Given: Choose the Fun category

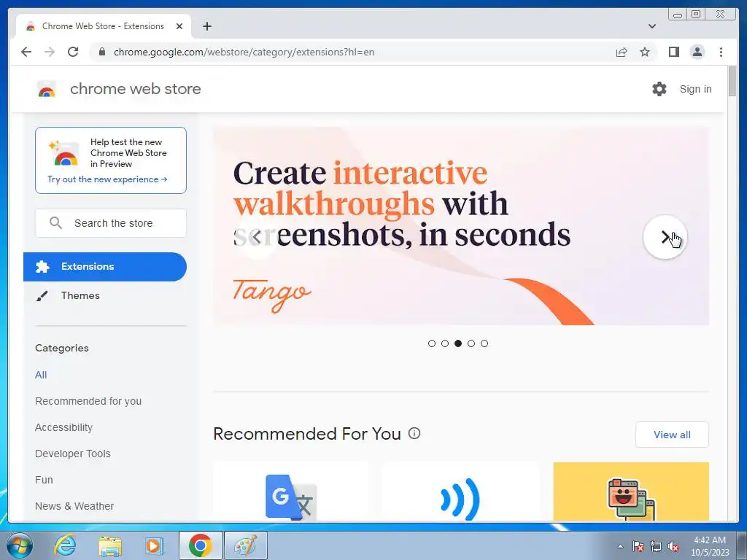Looking at the screenshot, I should (44, 480).
